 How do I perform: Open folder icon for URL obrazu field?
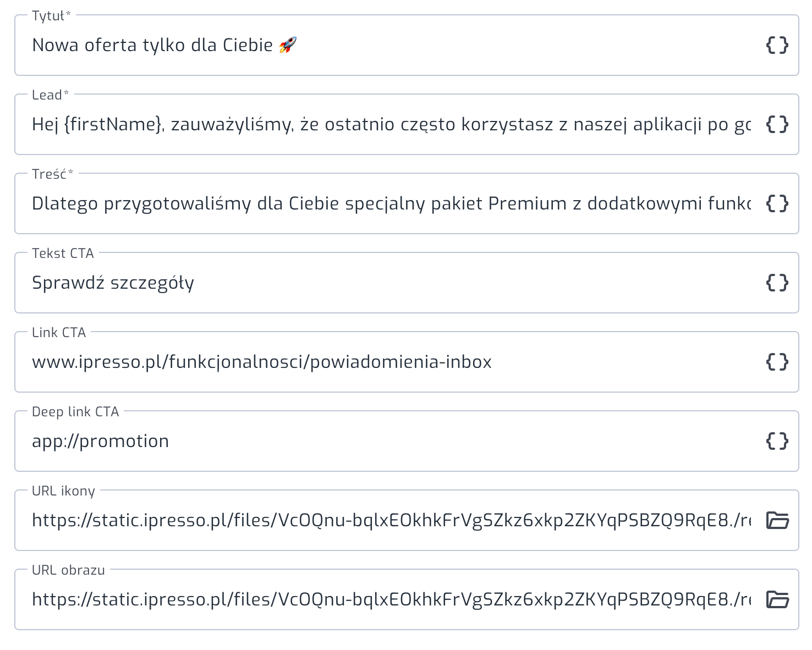777,599
